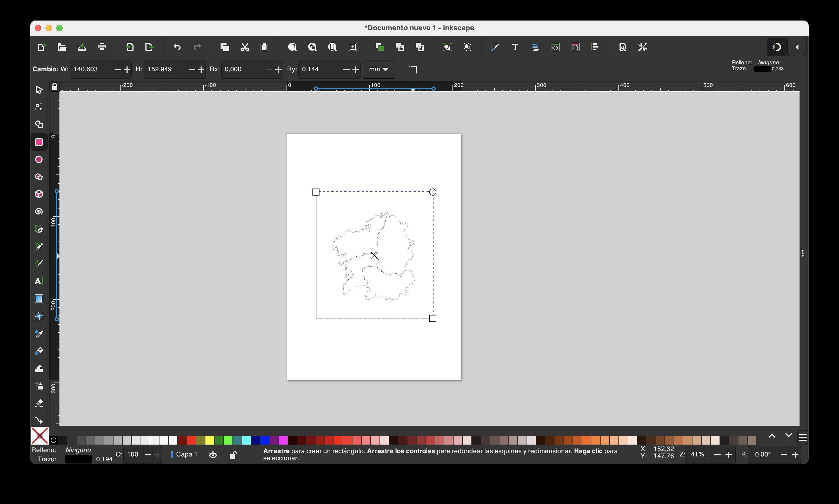Viewport: 839px width, 504px height.
Task: Toggle Capa 1 layer lock
Action: point(233,454)
